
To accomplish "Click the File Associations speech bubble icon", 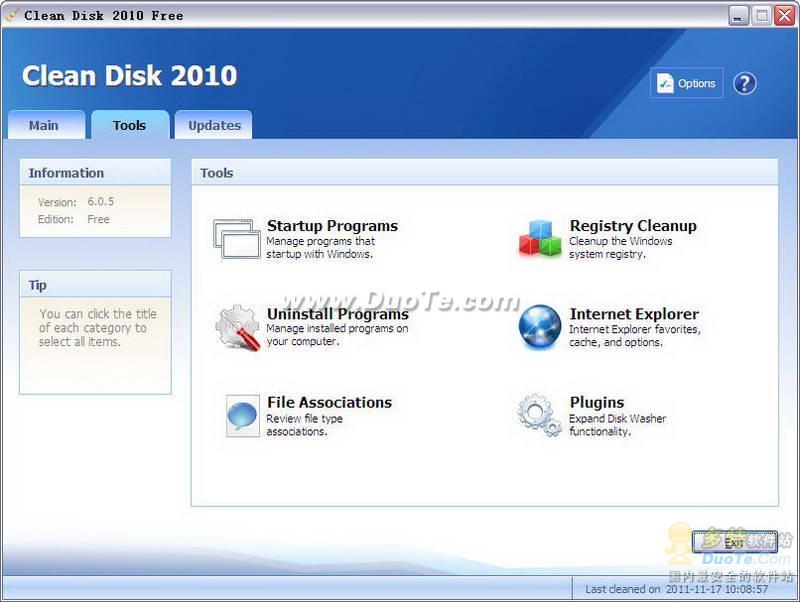I will pyautogui.click(x=243, y=416).
